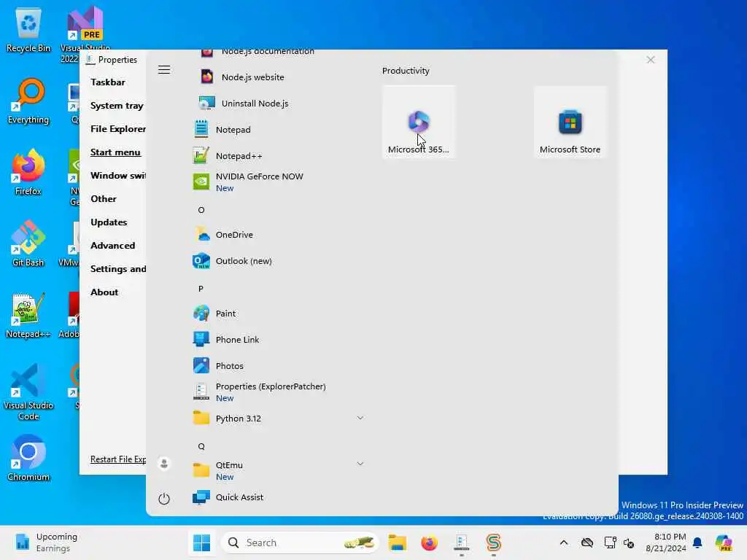Viewport: 747px width, 560px height.
Task: Expand the QtEmu folder chevron
Action: (360, 464)
